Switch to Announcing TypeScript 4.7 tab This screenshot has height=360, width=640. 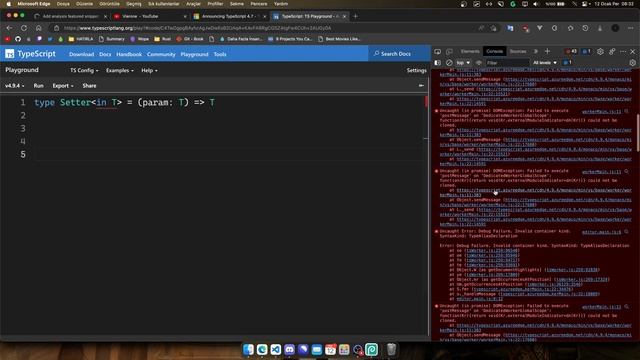pyautogui.click(x=229, y=16)
